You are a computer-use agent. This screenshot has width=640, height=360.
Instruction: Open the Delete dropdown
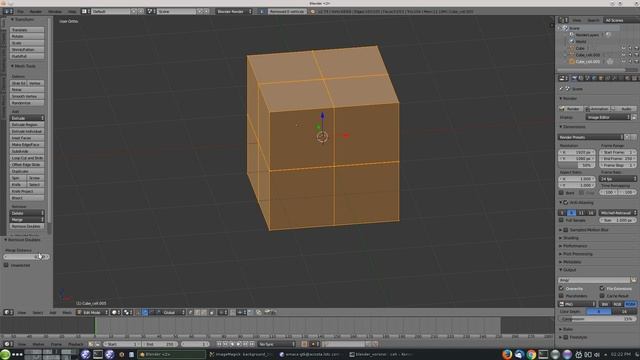click(x=27, y=213)
